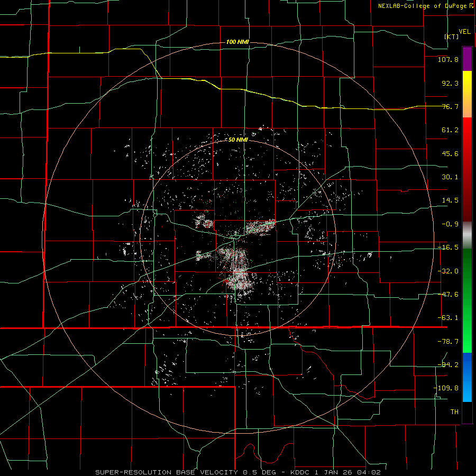Click the 50 NMI range ring label
476x476 pixels.
click(238, 140)
